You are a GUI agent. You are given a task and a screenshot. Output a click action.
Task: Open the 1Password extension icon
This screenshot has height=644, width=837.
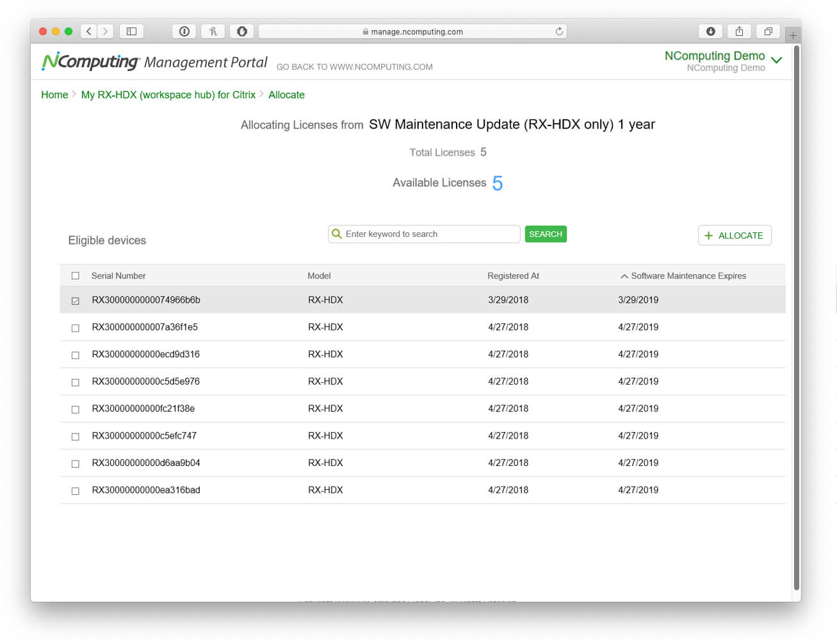point(184,31)
